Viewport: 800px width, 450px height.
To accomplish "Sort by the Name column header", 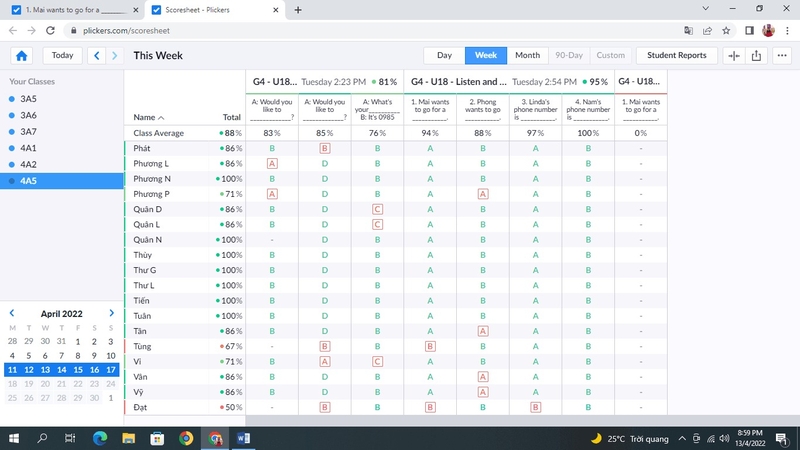I will pyautogui.click(x=148, y=117).
